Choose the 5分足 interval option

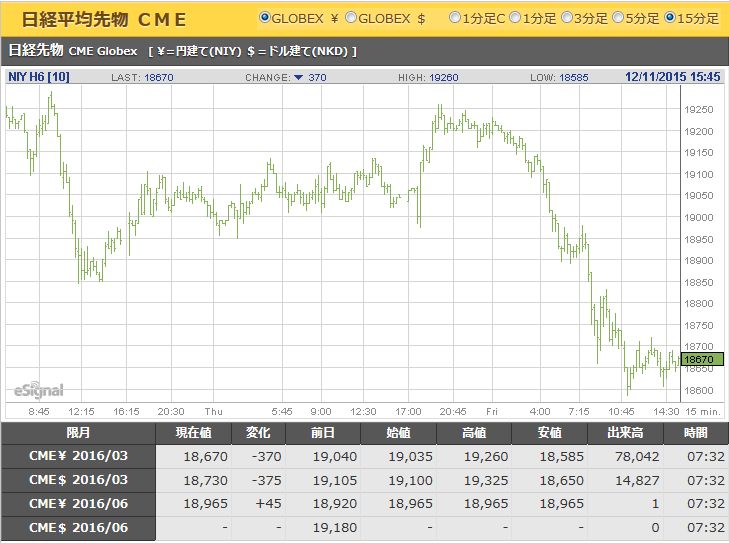point(618,18)
